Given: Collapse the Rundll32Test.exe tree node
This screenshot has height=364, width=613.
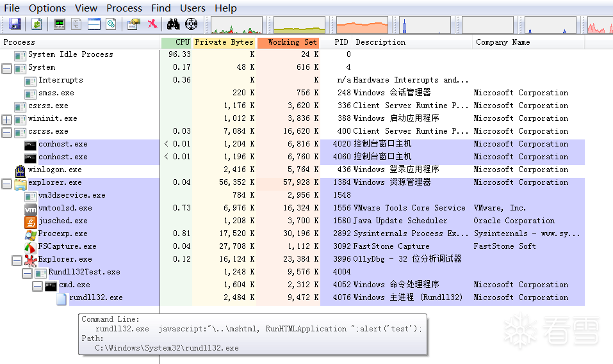Looking at the screenshot, I should click(27, 273).
